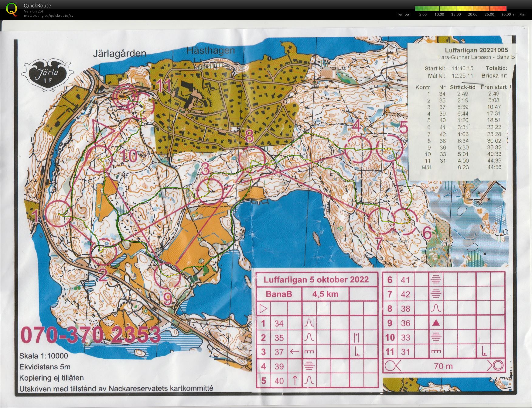
Task: Click the control 4 circle on the map
Action: click(358, 149)
